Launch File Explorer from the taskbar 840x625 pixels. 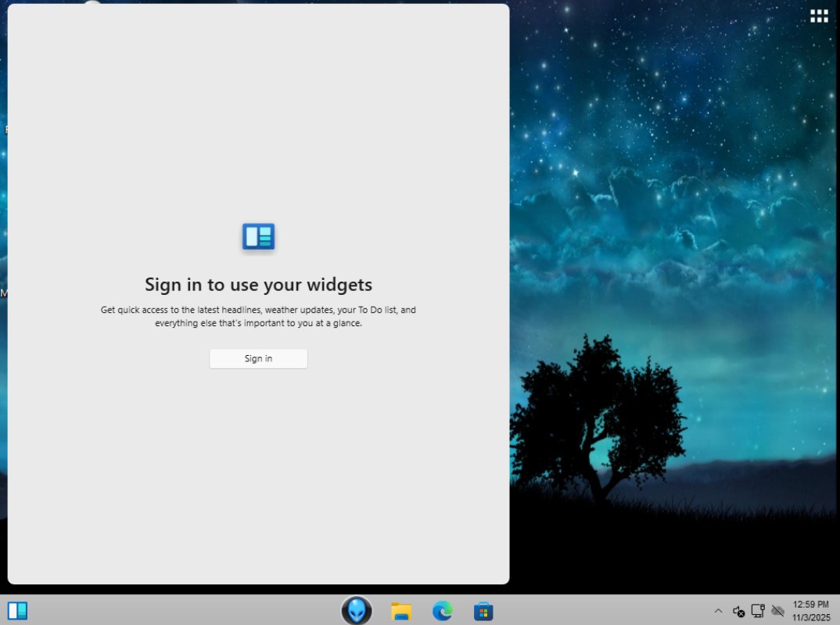401,611
